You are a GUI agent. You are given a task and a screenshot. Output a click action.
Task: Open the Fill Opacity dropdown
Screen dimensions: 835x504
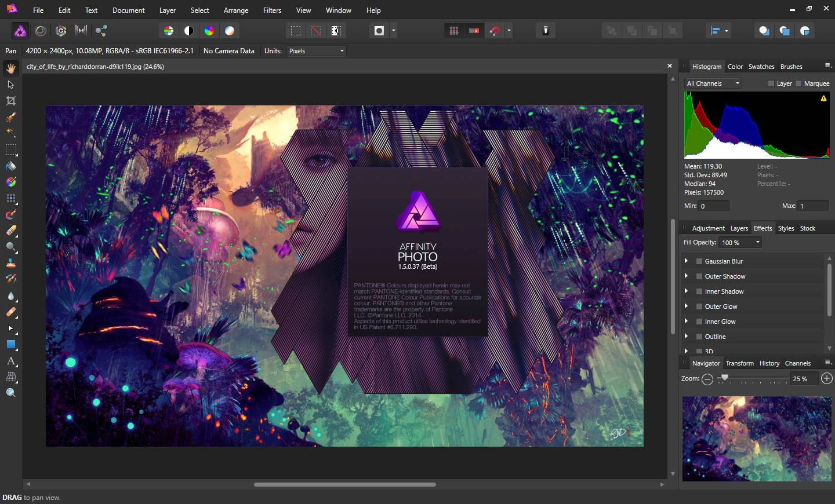[739, 242]
